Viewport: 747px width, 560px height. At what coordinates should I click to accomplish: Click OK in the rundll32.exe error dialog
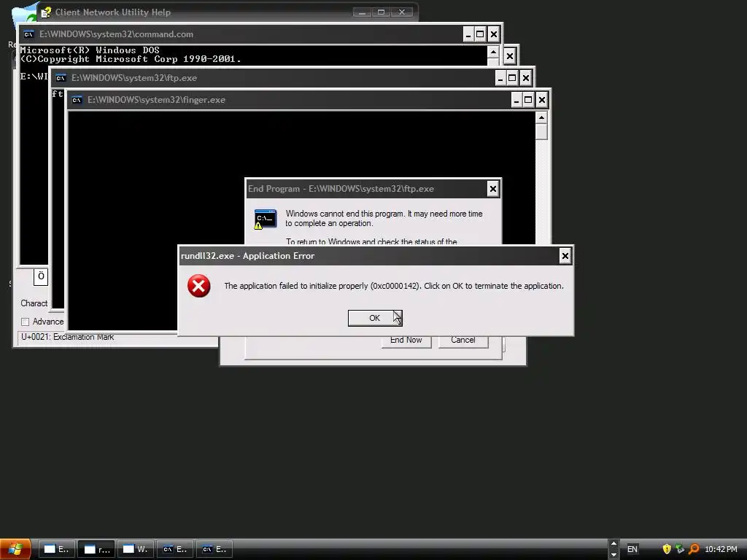click(x=375, y=318)
